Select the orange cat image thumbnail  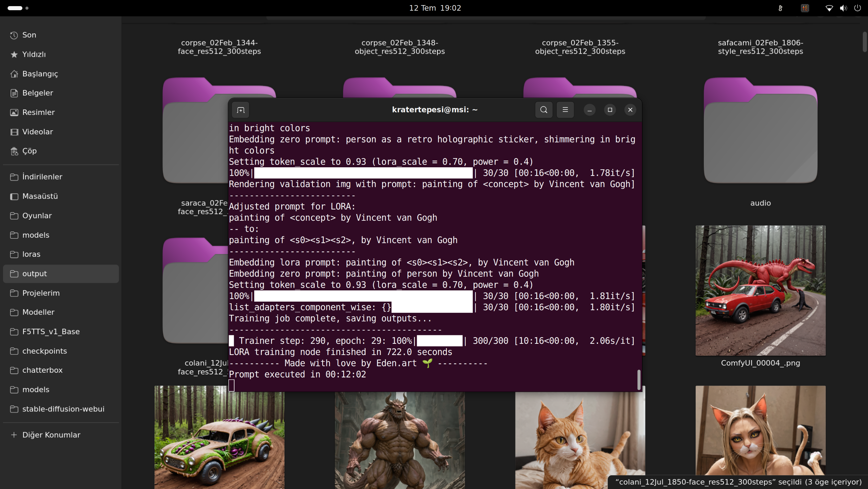point(580,440)
